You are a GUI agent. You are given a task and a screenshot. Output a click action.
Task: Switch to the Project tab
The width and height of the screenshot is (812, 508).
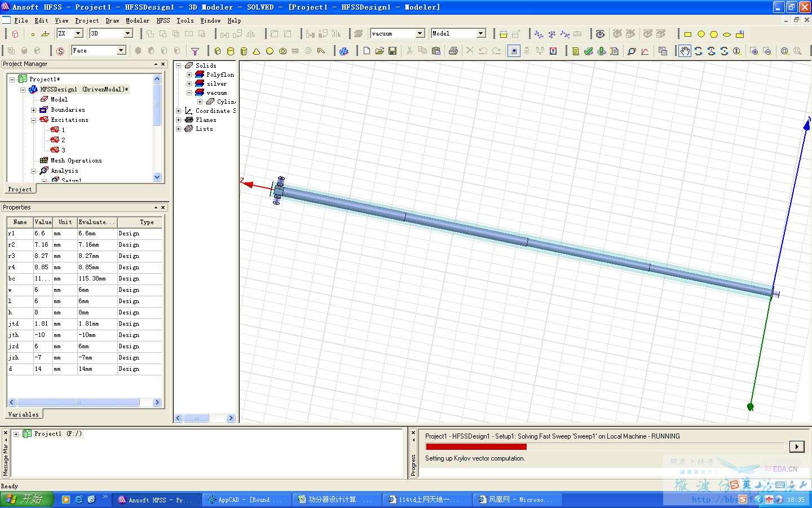(20, 189)
